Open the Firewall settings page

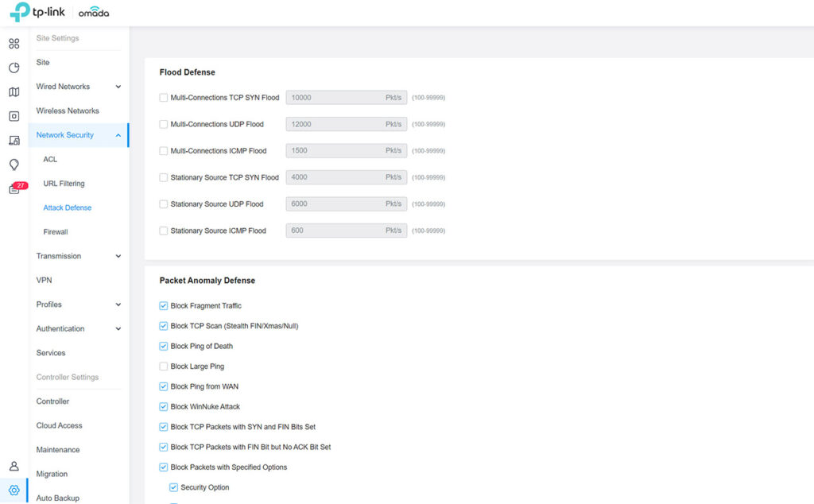(x=55, y=231)
